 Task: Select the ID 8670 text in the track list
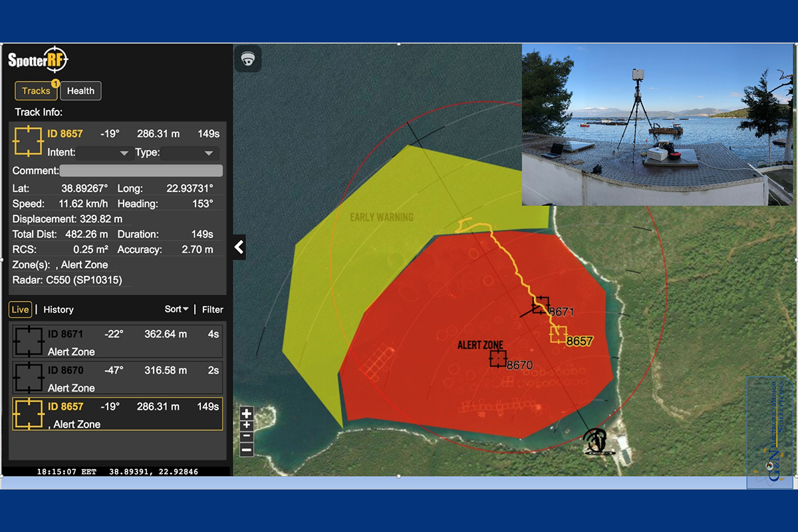[66, 370]
